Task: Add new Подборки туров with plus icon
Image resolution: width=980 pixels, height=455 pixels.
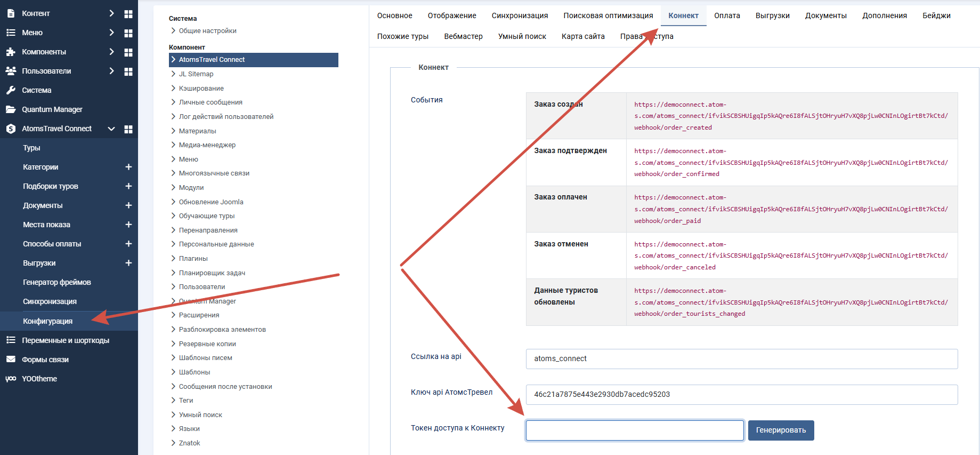Action: tap(128, 186)
